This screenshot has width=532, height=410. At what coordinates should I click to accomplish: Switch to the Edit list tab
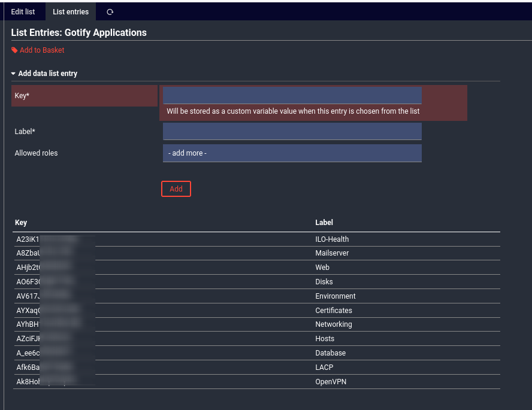pyautogui.click(x=23, y=12)
